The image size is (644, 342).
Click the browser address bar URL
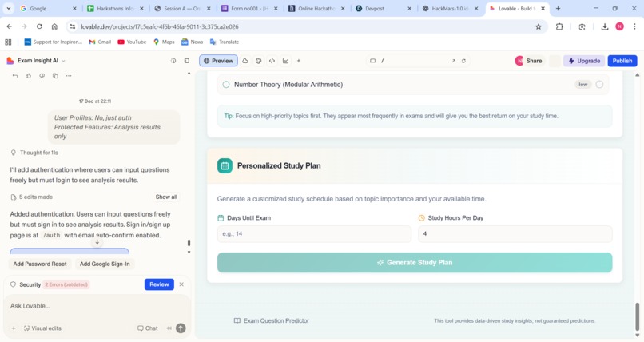pos(160,26)
